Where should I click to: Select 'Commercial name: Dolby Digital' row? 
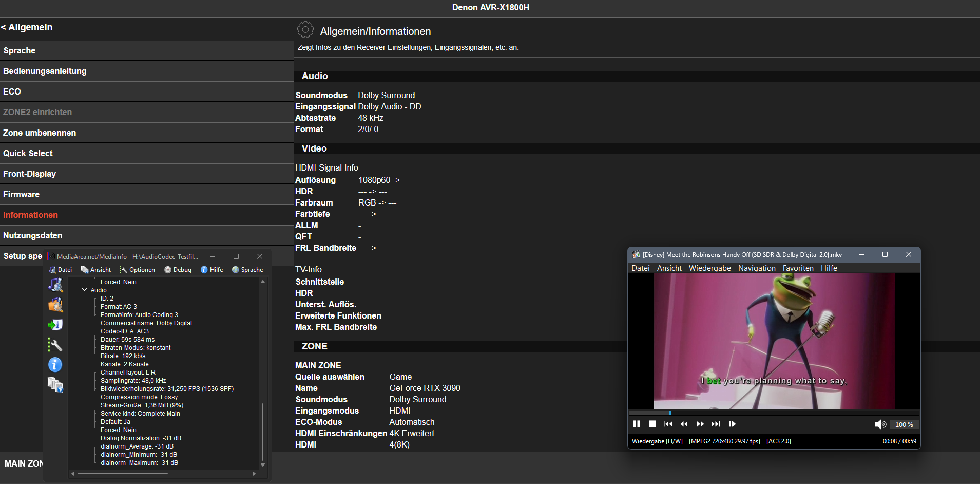[x=146, y=323]
